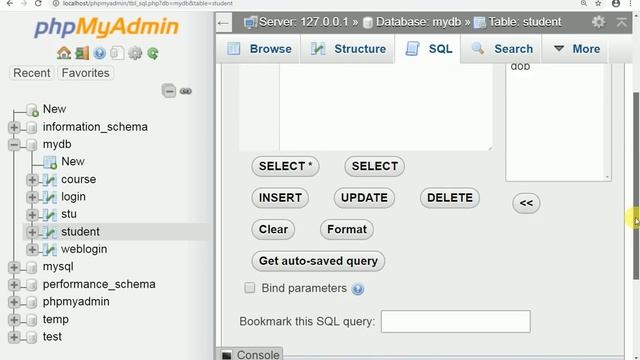Screen dimensions: 640x360
Task: Focus Bookmark this SQL query field
Action: [456, 322]
